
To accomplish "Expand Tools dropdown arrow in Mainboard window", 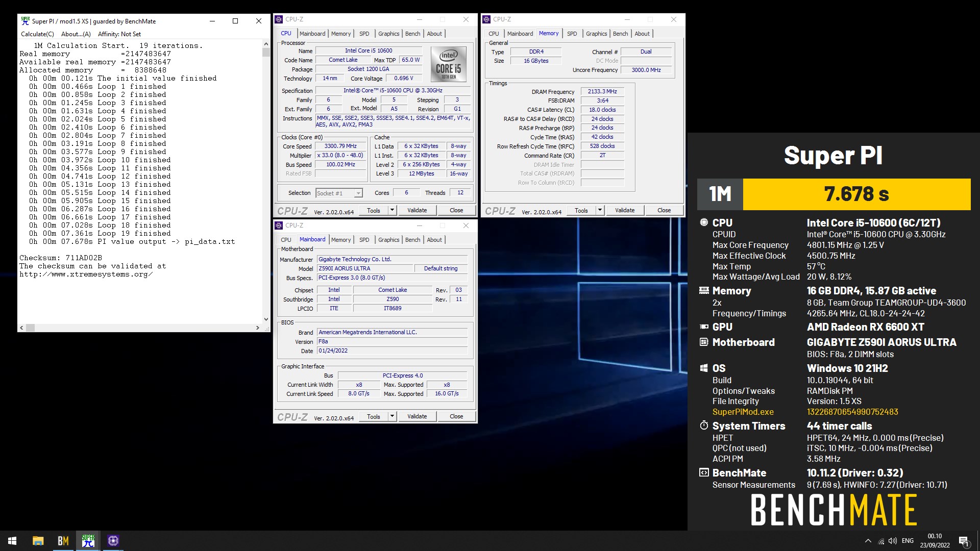I will pos(392,416).
